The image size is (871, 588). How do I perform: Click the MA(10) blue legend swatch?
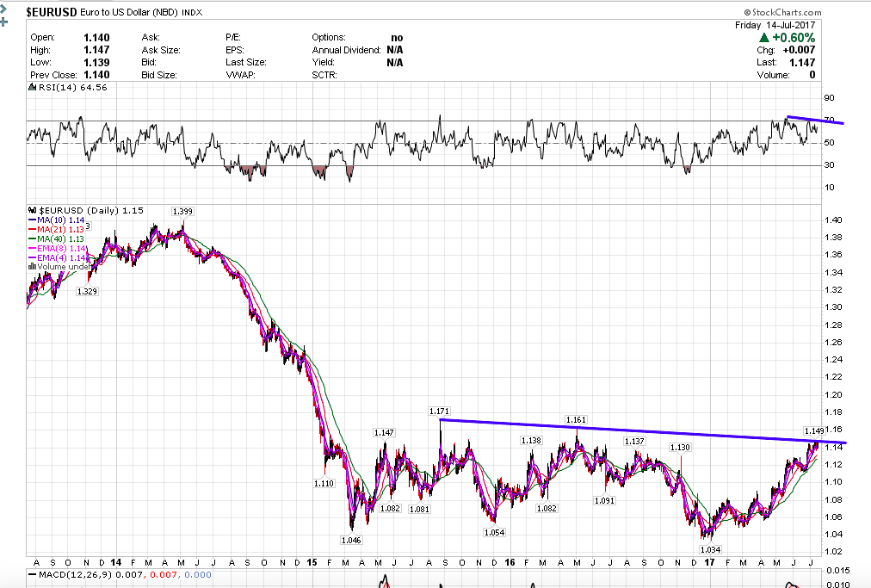[x=33, y=221]
